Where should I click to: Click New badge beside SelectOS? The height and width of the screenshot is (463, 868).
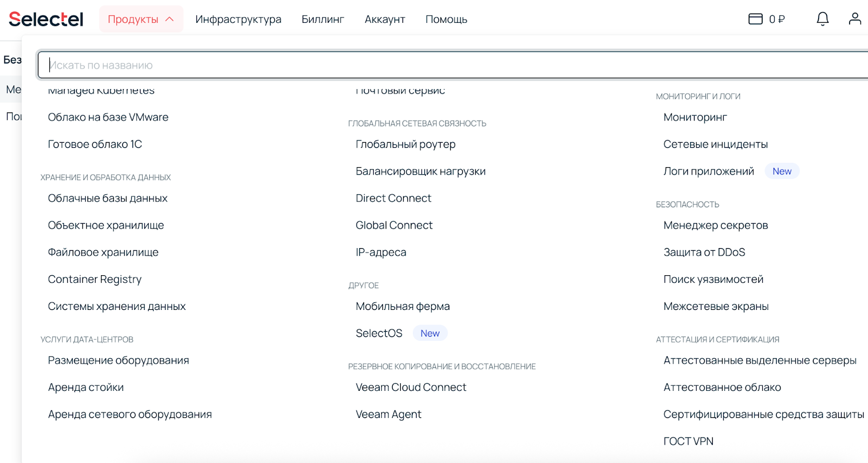[x=430, y=333]
